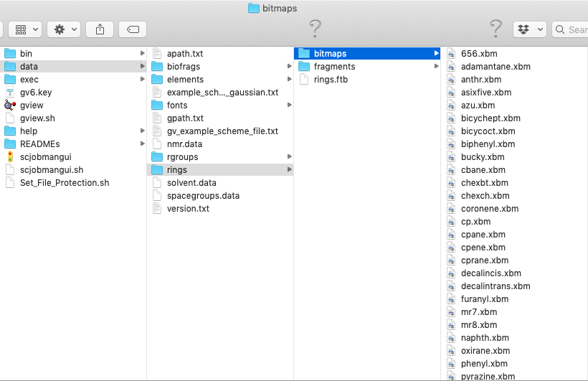
Task: Select decalintrans.xbm file
Action: [515, 286]
